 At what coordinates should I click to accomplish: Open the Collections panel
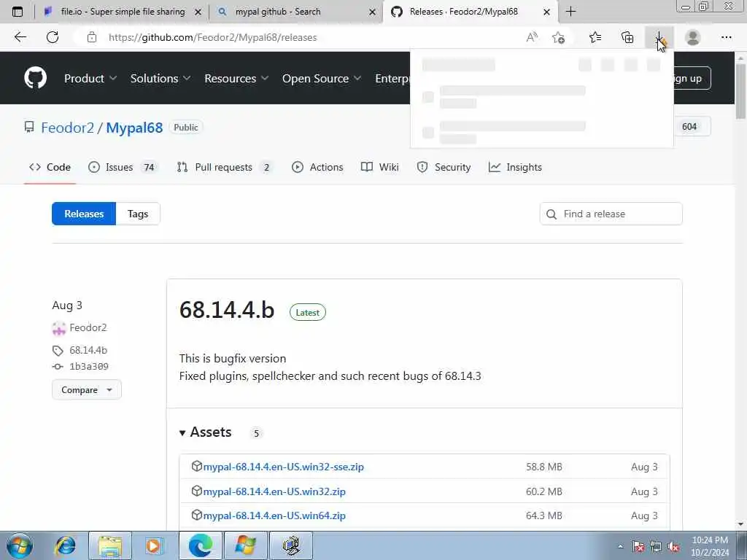click(x=627, y=37)
